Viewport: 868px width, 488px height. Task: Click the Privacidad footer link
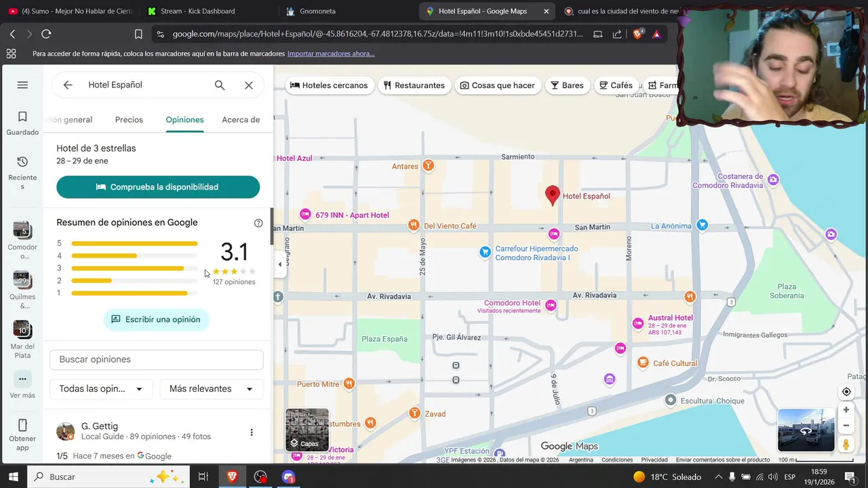[654, 460]
